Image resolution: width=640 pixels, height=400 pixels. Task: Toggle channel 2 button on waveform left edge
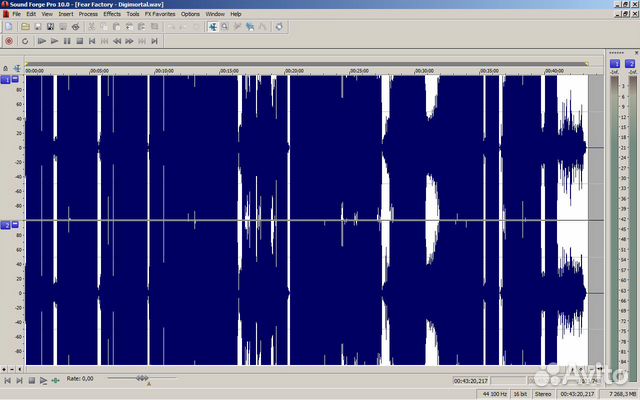[x=5, y=226]
